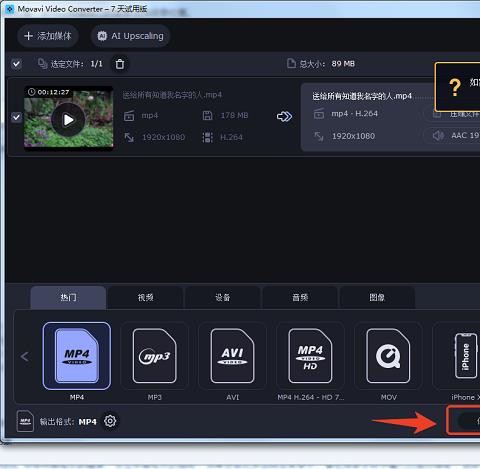Play the video thumbnail preview
The width and height of the screenshot is (480, 469).
pyautogui.click(x=68, y=120)
